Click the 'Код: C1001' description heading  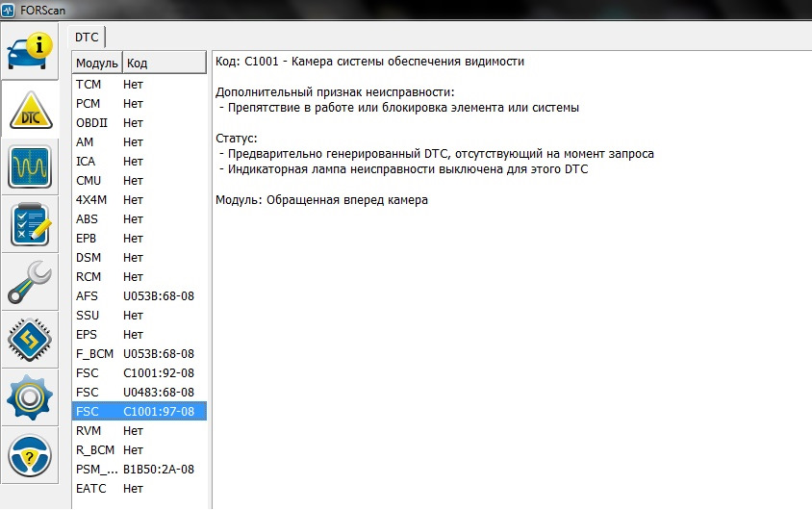click(x=369, y=62)
